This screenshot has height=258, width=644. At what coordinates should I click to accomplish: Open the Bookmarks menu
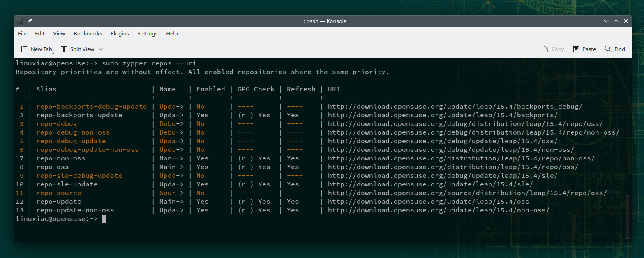click(x=88, y=33)
